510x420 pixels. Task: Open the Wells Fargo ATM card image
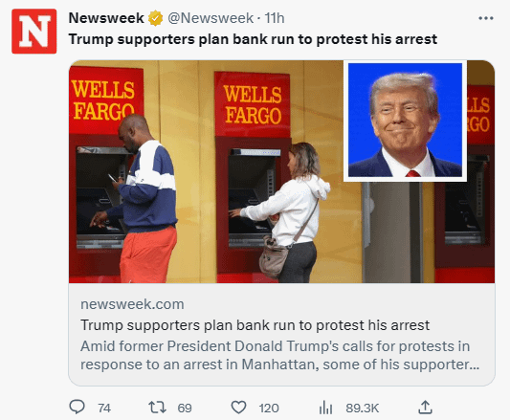tap(281, 171)
